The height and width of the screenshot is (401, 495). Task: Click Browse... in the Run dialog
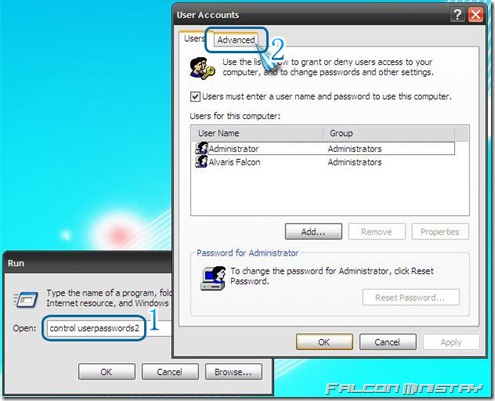pyautogui.click(x=233, y=372)
